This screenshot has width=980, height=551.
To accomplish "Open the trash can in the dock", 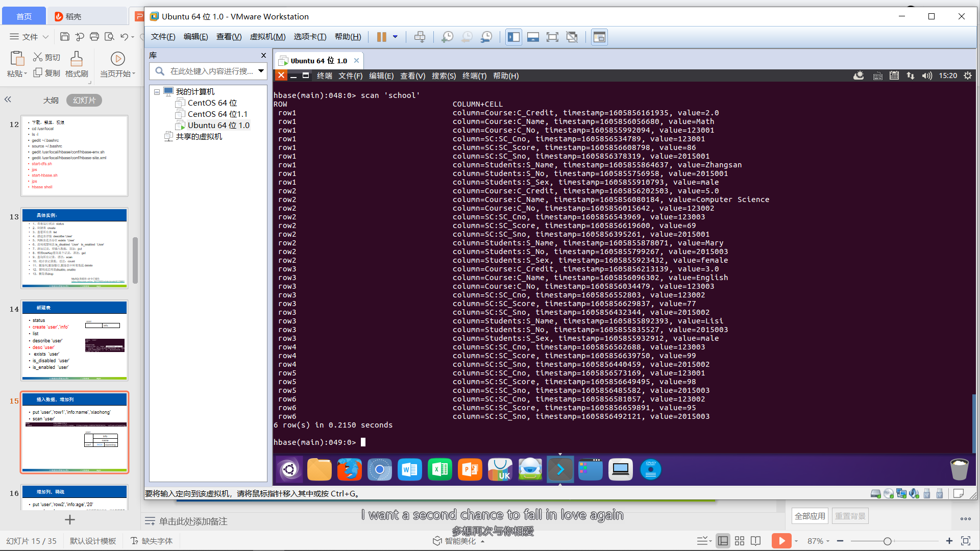I will pos(959,469).
